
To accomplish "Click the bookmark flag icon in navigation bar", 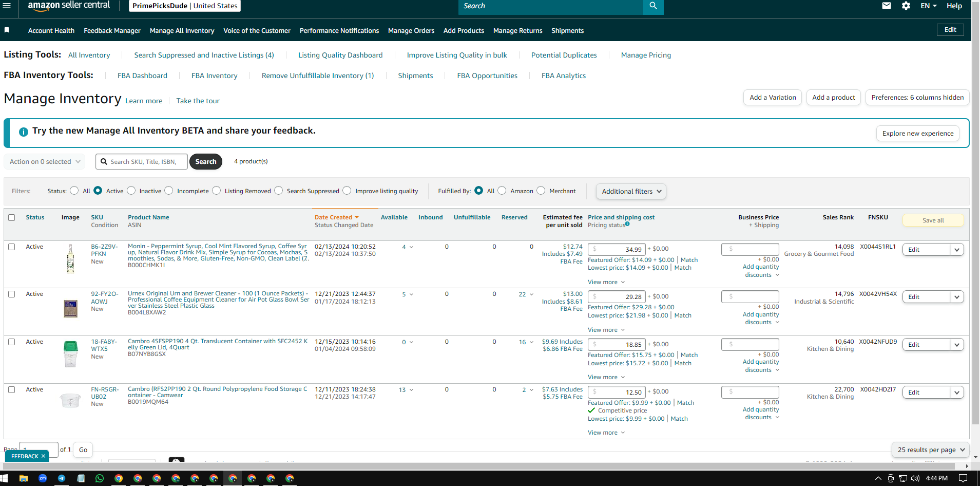I will [x=7, y=30].
